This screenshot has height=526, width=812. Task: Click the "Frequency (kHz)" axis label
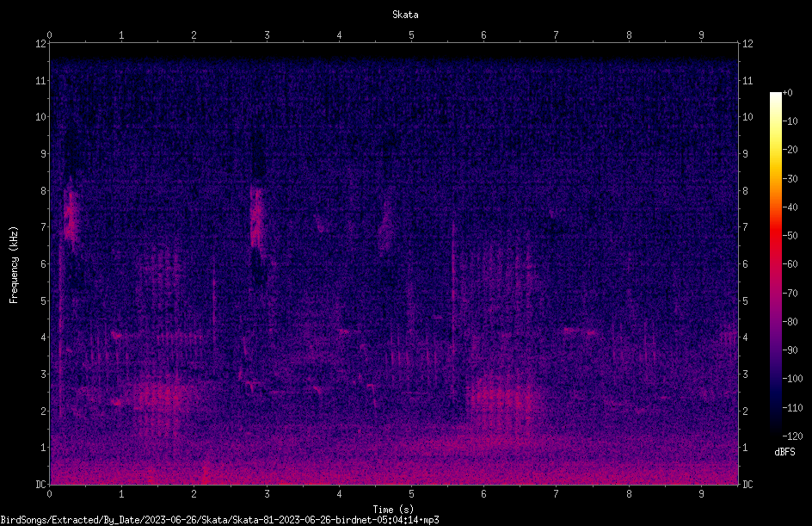tap(14, 264)
